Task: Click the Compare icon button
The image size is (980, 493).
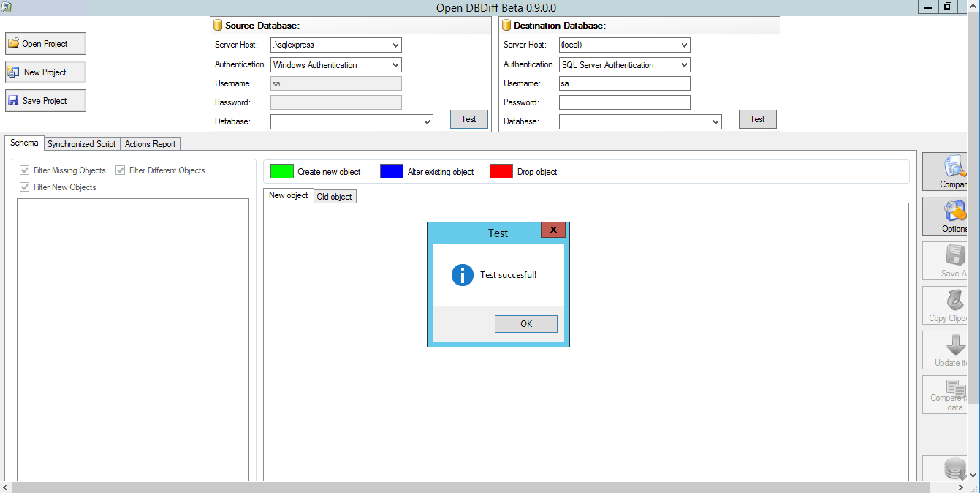Action: (954, 168)
